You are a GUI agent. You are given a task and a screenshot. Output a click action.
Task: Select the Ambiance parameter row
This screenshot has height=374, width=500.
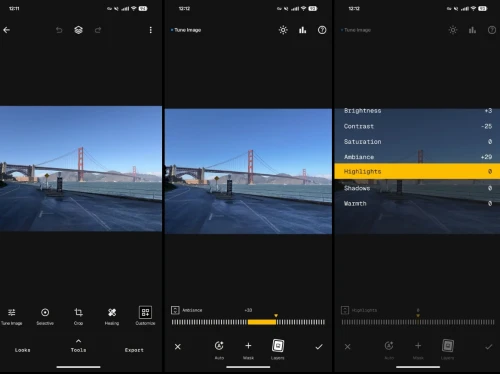(417, 157)
